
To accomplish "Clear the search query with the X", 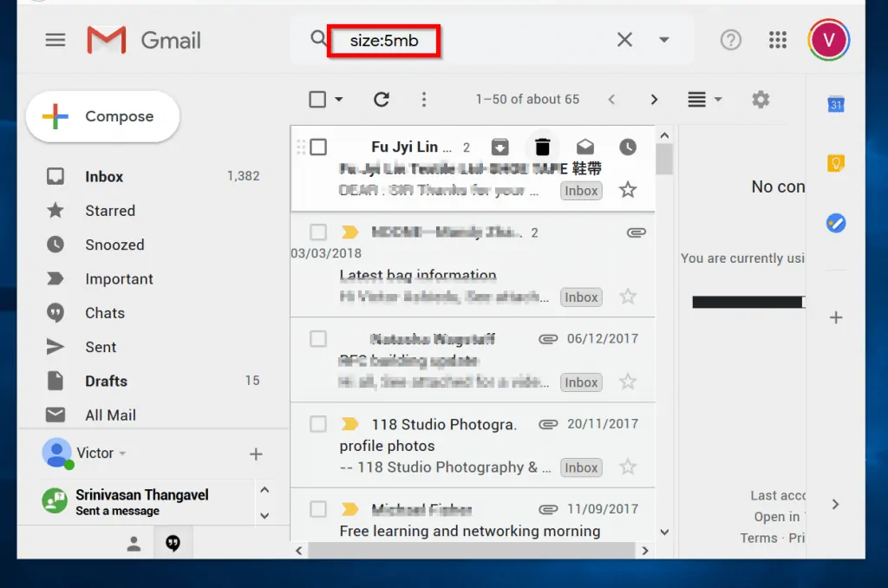I will (x=624, y=40).
